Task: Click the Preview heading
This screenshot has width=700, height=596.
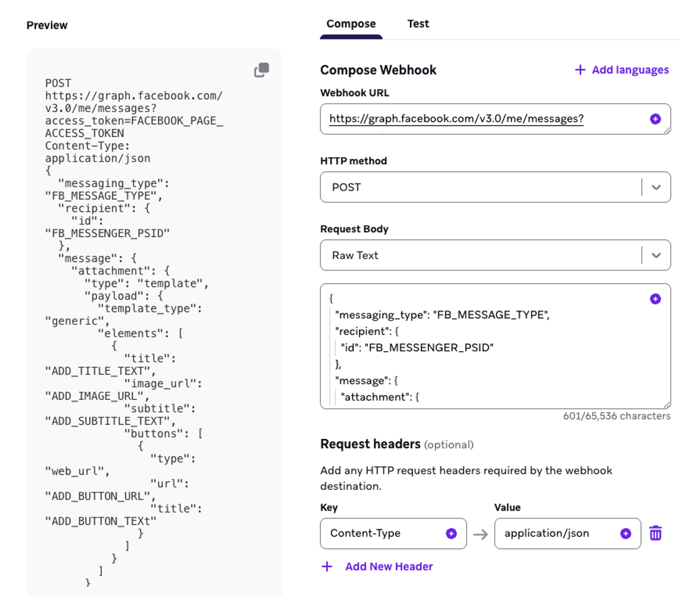Action: [47, 25]
